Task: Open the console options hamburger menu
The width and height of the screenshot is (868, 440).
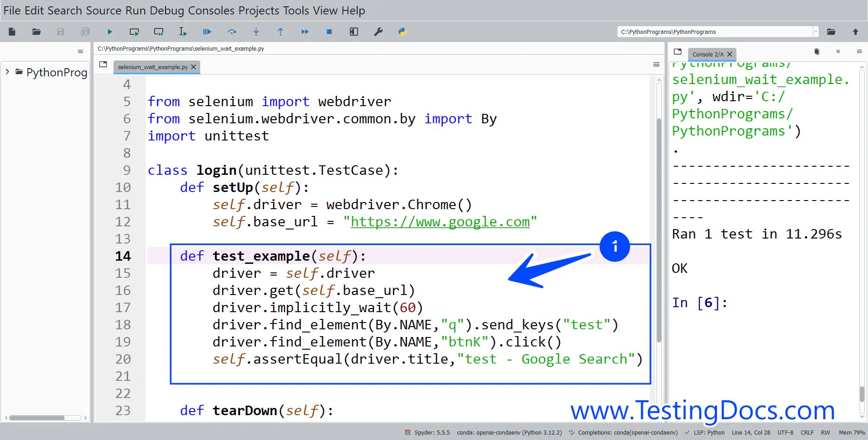Action: (860, 51)
